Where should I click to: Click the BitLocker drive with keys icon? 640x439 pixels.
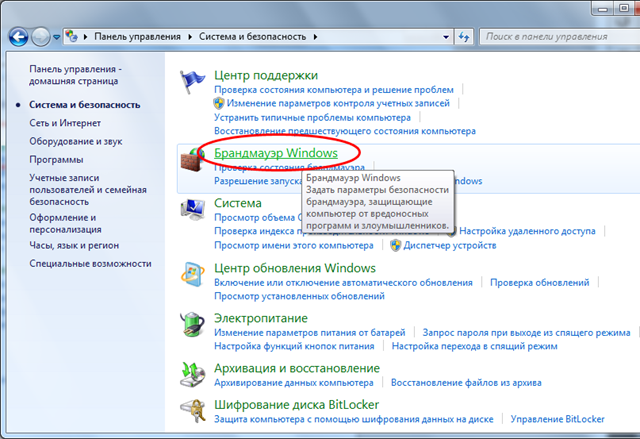point(193,411)
